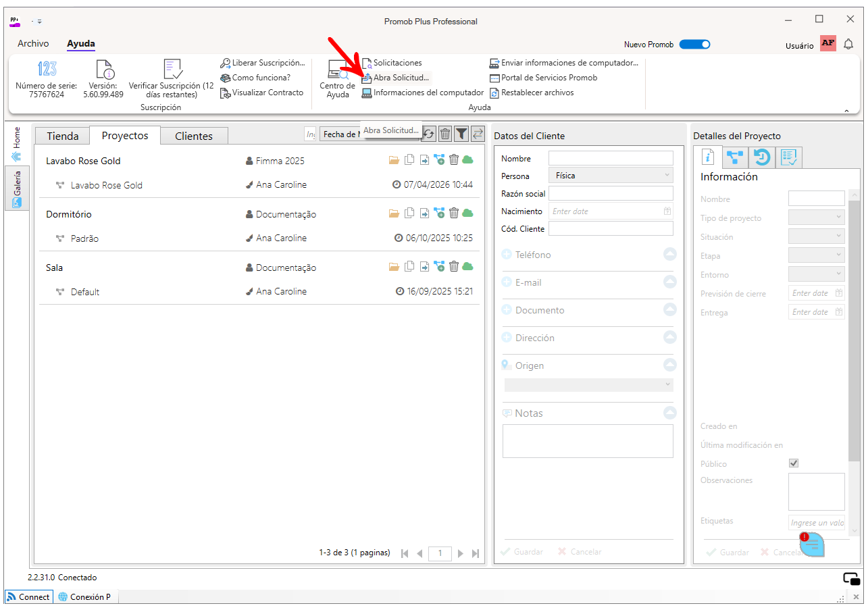Collapse the Teléfono section arrow

pos(669,254)
